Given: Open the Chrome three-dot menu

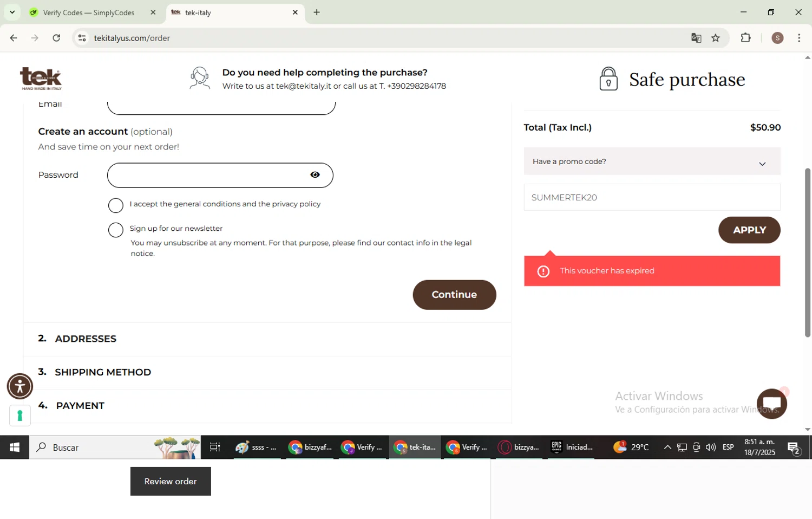Looking at the screenshot, I should [x=799, y=38].
